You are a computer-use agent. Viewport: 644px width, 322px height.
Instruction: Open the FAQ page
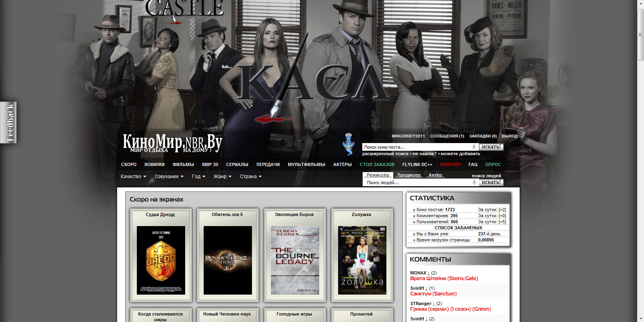(x=473, y=164)
